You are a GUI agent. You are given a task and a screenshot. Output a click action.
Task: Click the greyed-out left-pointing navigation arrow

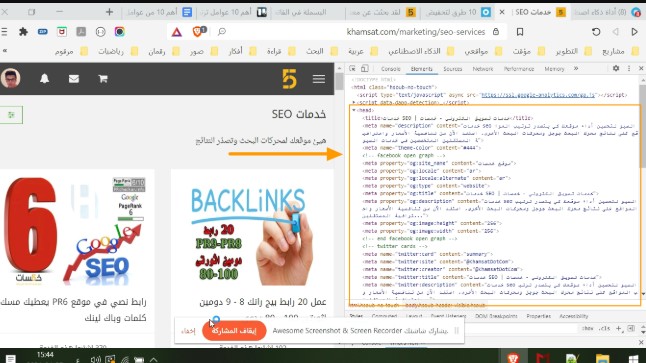(x=616, y=32)
